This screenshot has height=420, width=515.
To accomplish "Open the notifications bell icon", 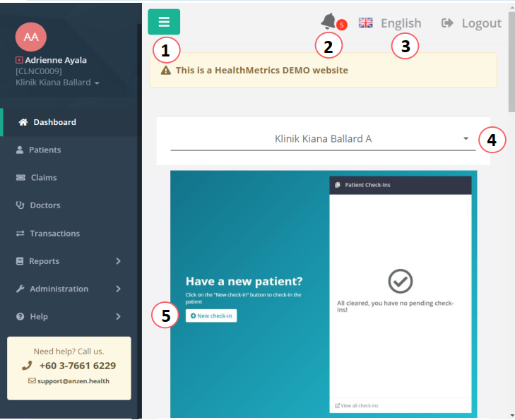I will 328,22.
